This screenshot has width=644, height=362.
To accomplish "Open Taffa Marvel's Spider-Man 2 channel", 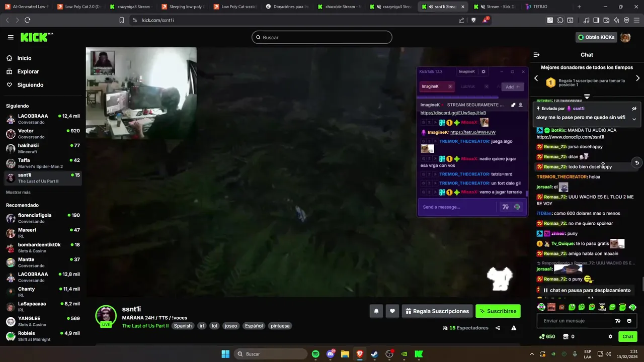I will pyautogui.click(x=43, y=163).
